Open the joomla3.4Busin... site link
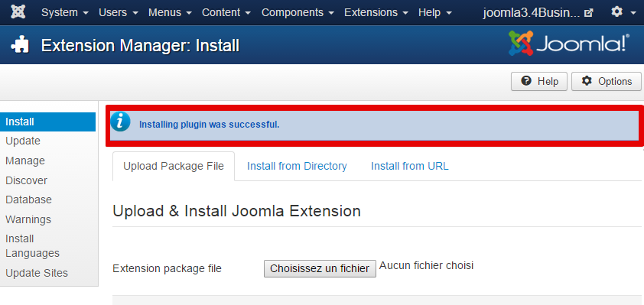This screenshot has width=644, height=305. [x=532, y=13]
